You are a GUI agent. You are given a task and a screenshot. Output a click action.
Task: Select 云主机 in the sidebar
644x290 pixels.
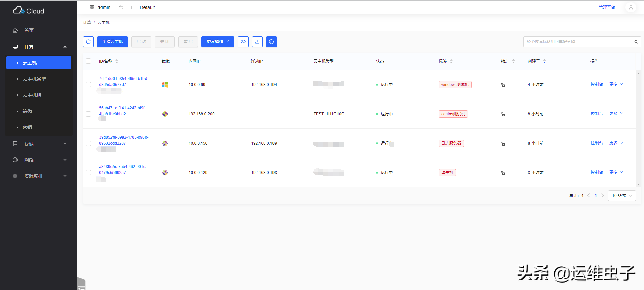point(39,63)
